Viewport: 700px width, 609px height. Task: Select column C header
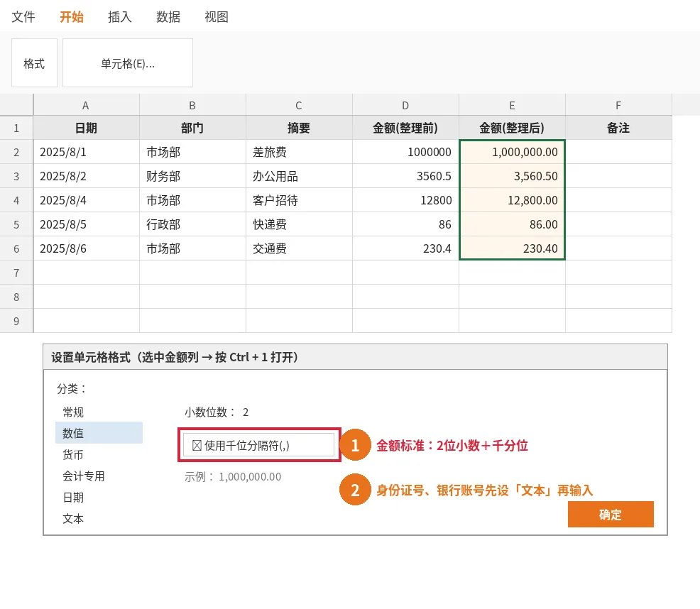point(299,105)
